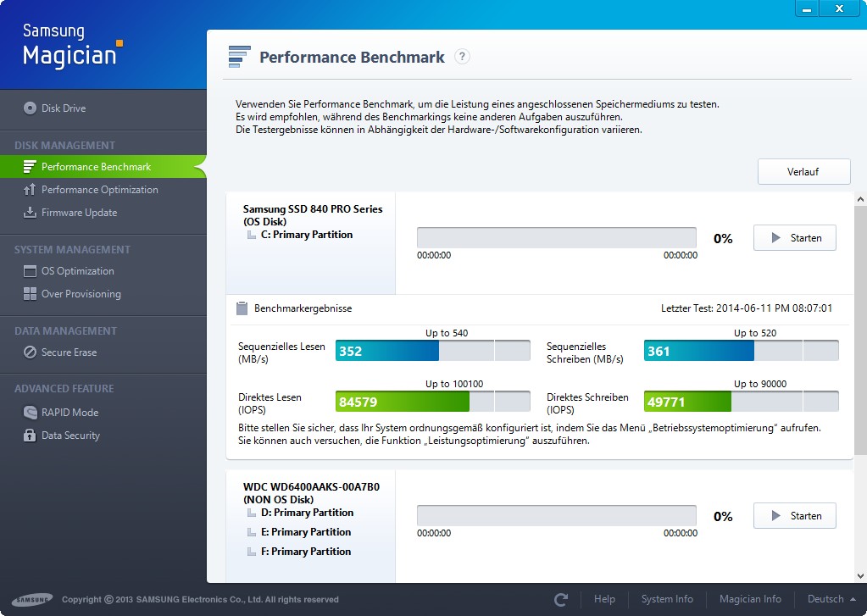Click the Verlauf button
The image size is (867, 616).
pyautogui.click(x=803, y=171)
